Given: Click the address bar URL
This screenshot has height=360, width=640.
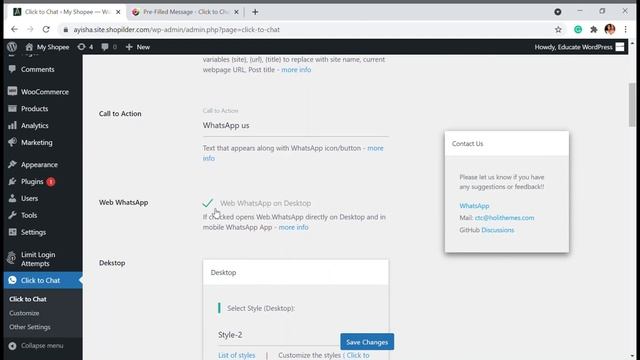Looking at the screenshot, I should (176, 30).
